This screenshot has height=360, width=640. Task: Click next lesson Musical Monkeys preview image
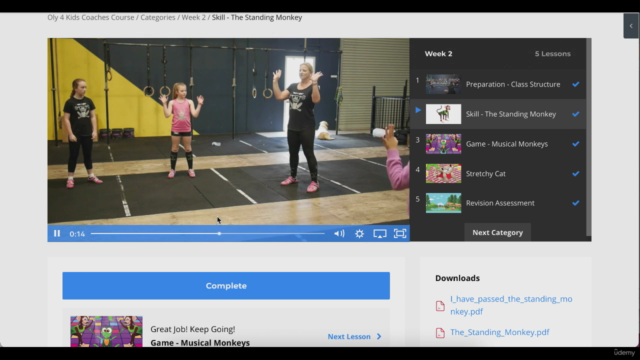107,331
